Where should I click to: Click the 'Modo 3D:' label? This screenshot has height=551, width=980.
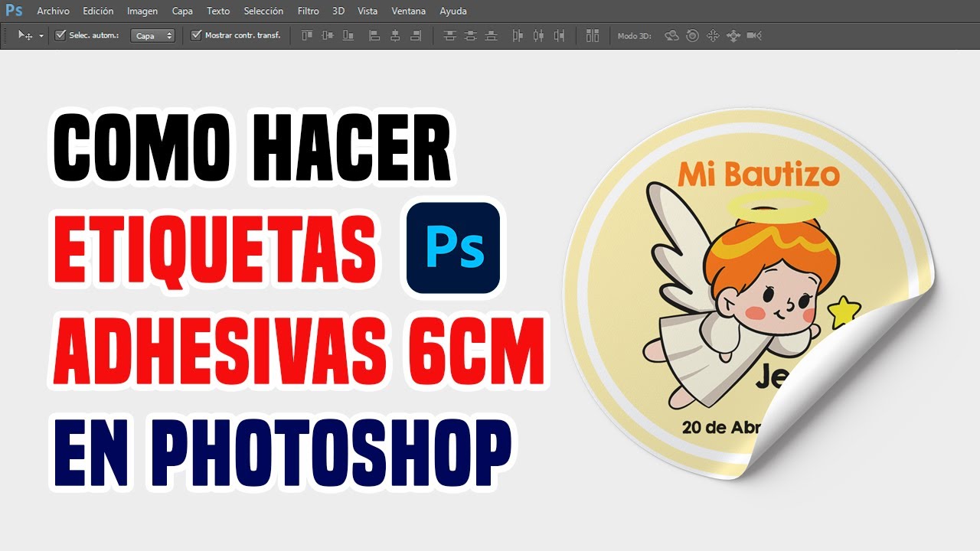(634, 36)
